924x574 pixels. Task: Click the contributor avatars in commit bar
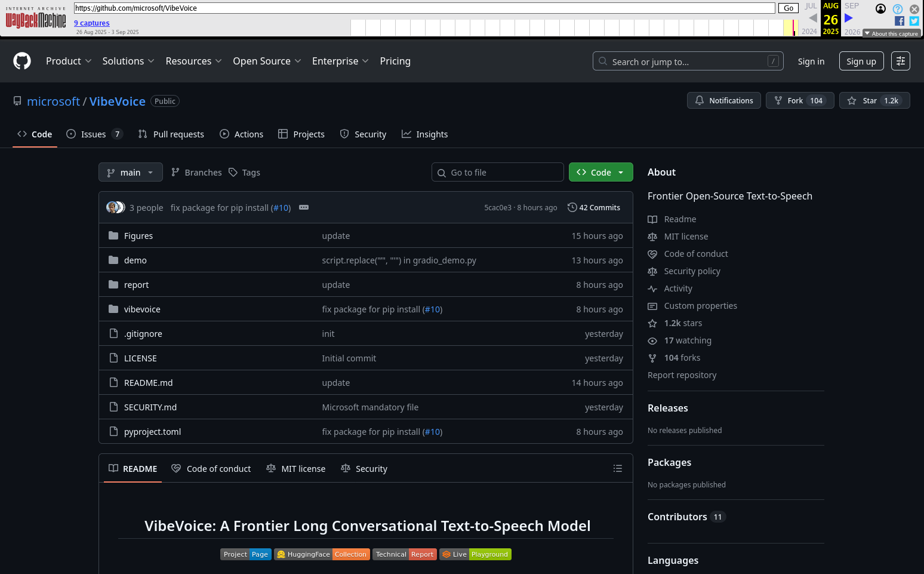115,207
